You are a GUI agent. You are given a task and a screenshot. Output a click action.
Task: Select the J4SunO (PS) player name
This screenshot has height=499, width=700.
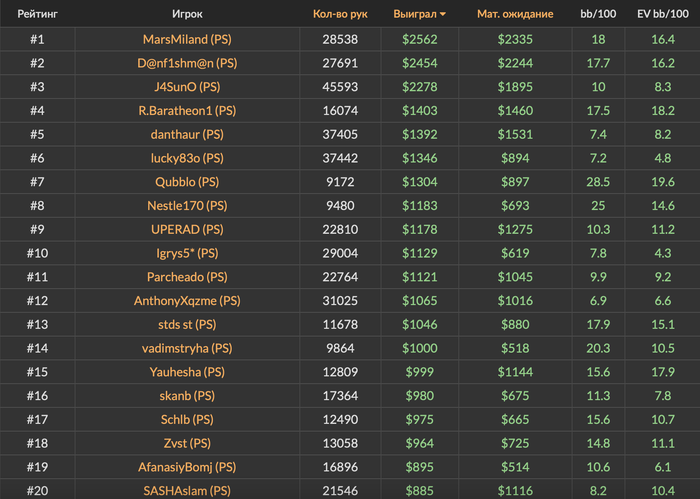[187, 87]
